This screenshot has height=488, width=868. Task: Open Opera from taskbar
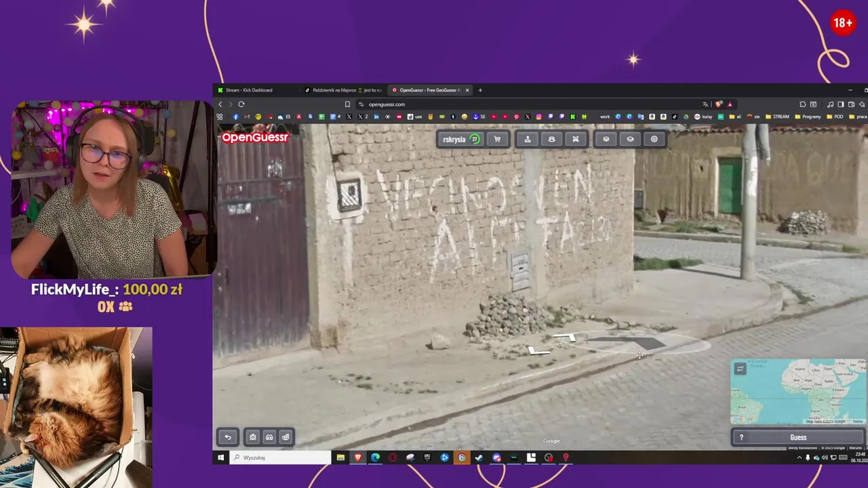[393, 457]
